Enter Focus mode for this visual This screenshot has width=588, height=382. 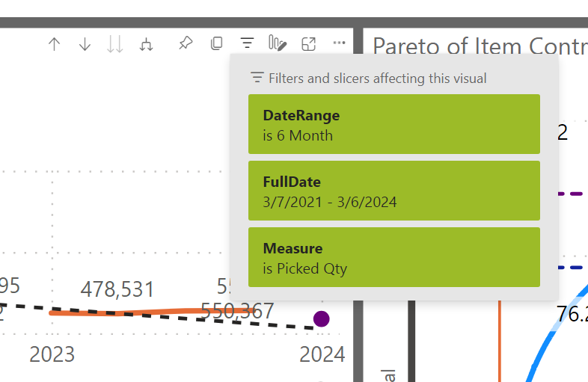pos(308,44)
